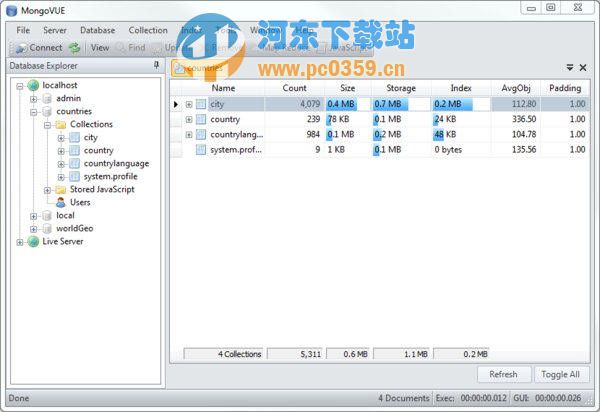Click the Refresh button
This screenshot has width=600, height=412.
(x=504, y=375)
